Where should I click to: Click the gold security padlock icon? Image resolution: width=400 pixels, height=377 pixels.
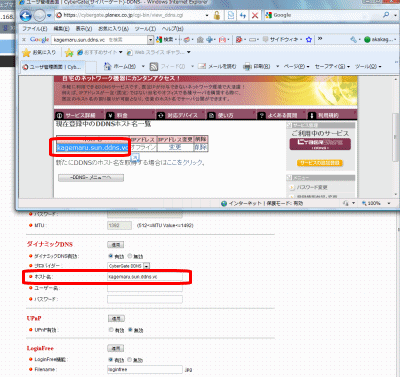pyautogui.click(x=217, y=15)
